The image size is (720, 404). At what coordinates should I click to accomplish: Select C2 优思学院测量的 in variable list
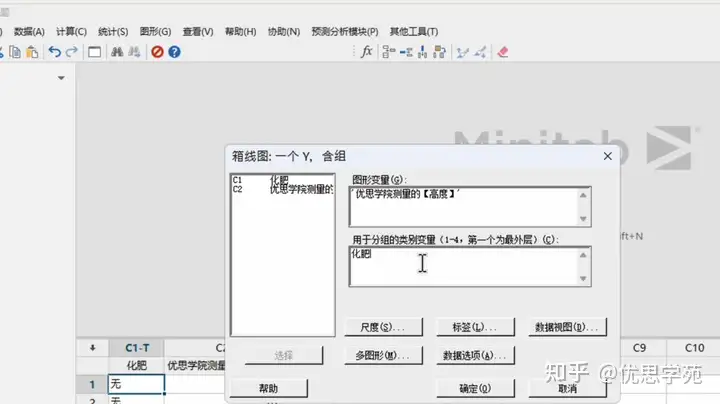coord(283,189)
